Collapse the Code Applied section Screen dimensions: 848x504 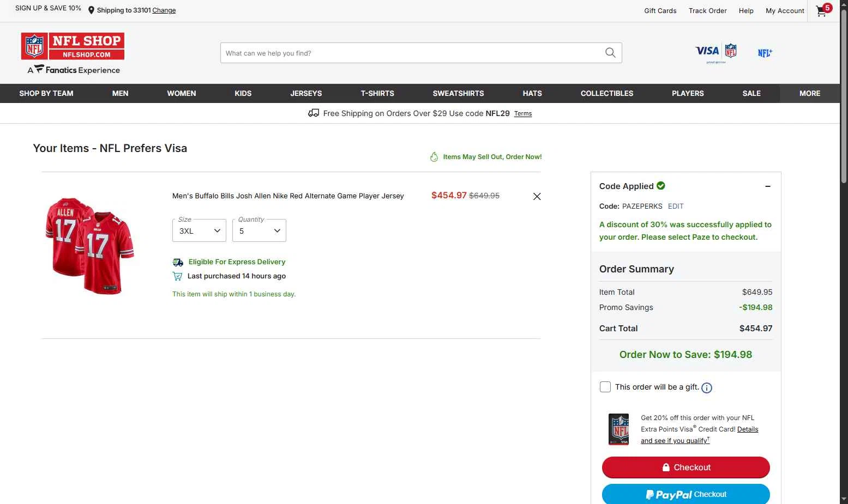pos(768,186)
